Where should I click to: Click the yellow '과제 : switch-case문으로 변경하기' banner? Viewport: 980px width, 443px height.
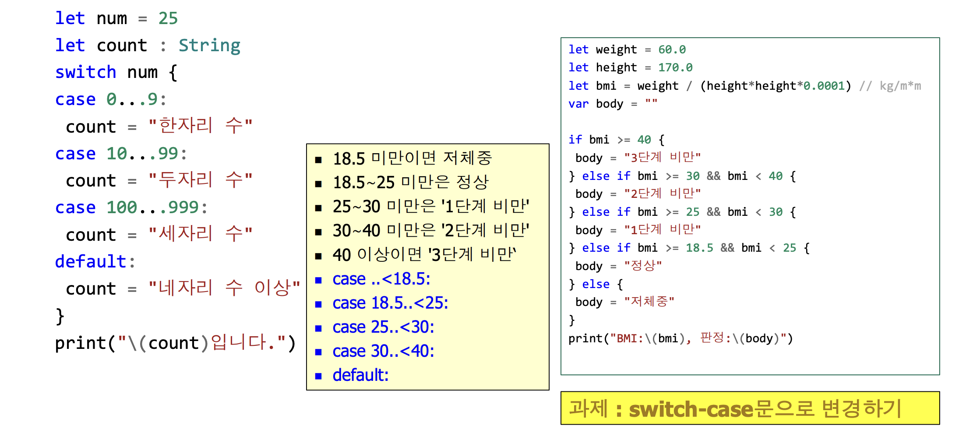pos(750,408)
